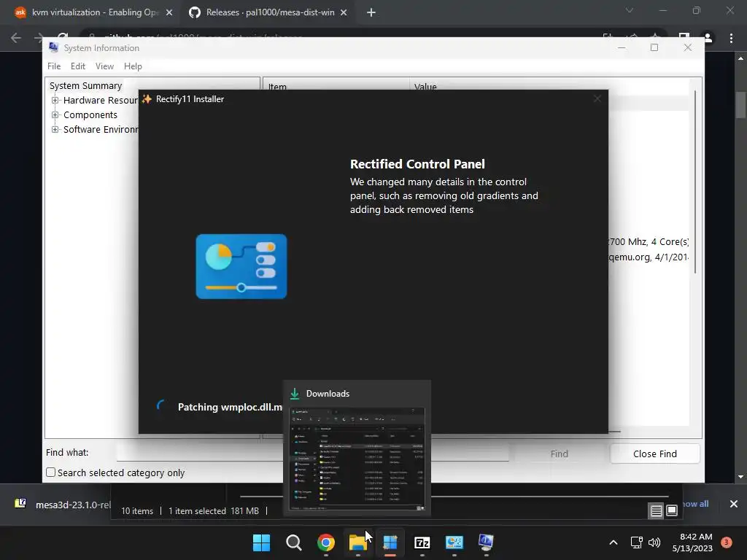Open the Chrome profile avatar

point(708,38)
